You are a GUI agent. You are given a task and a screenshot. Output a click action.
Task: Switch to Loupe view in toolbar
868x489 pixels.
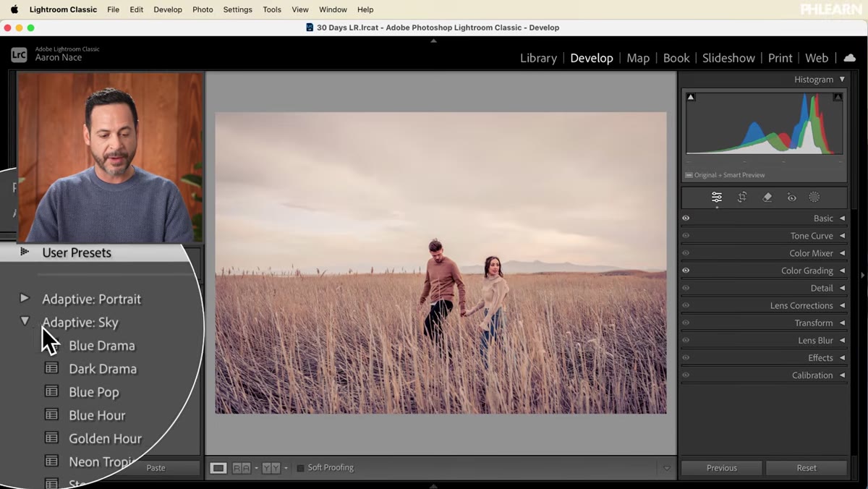coord(218,468)
